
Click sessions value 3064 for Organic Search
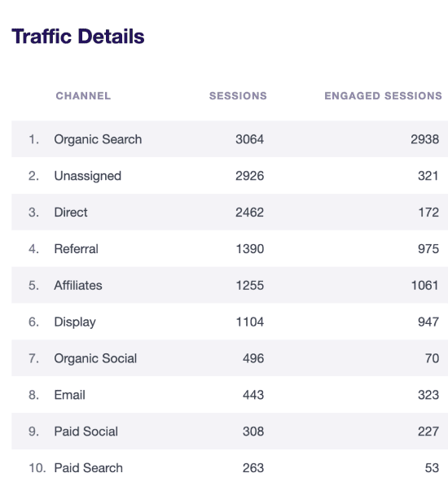(x=250, y=139)
